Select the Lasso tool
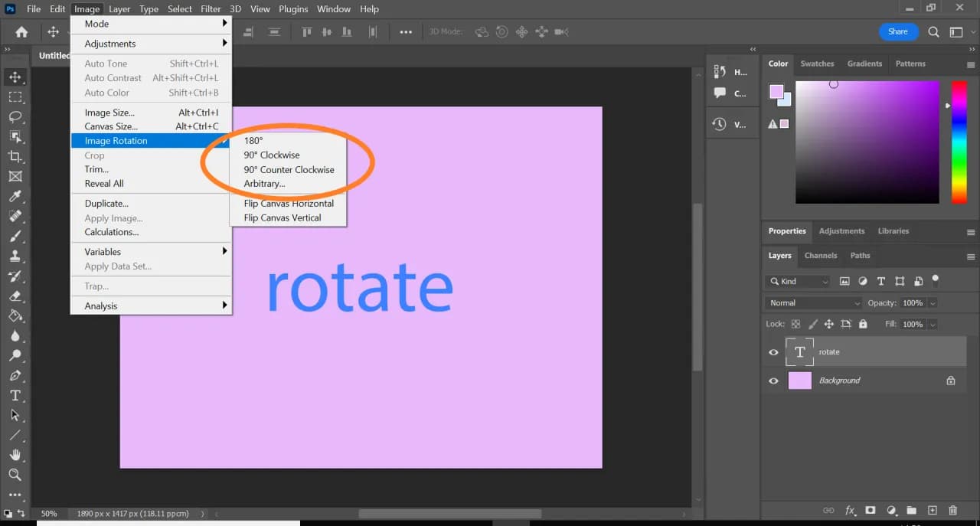 coord(15,117)
